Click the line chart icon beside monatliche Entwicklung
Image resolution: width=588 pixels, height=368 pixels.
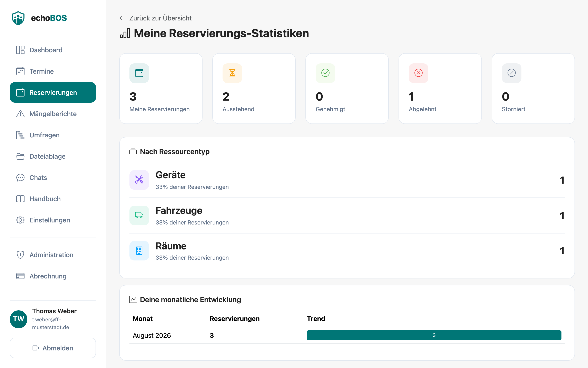pos(133,300)
